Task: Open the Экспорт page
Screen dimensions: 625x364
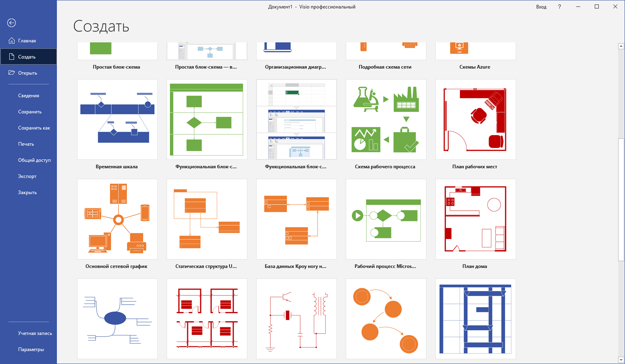Action: pos(27,176)
